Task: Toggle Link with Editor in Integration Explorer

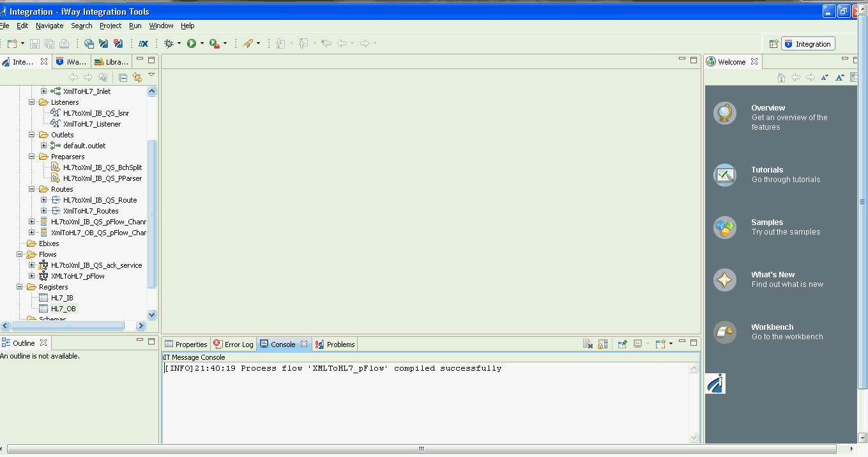Action: tap(137, 77)
